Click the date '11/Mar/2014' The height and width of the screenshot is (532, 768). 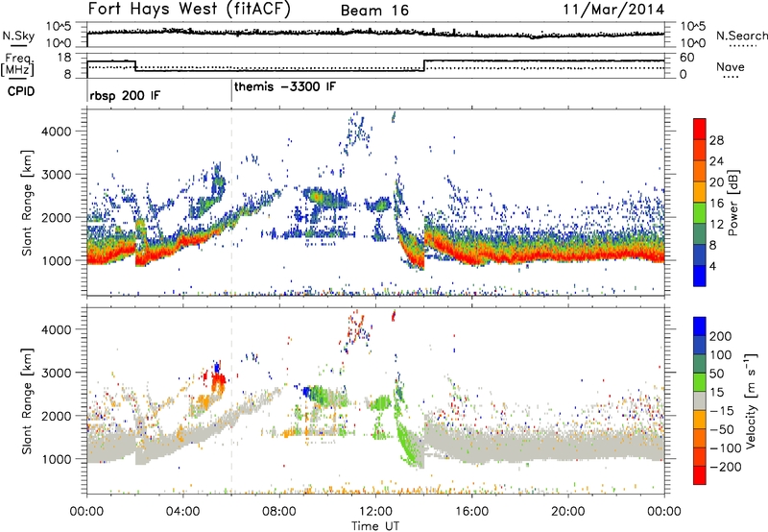point(613,10)
